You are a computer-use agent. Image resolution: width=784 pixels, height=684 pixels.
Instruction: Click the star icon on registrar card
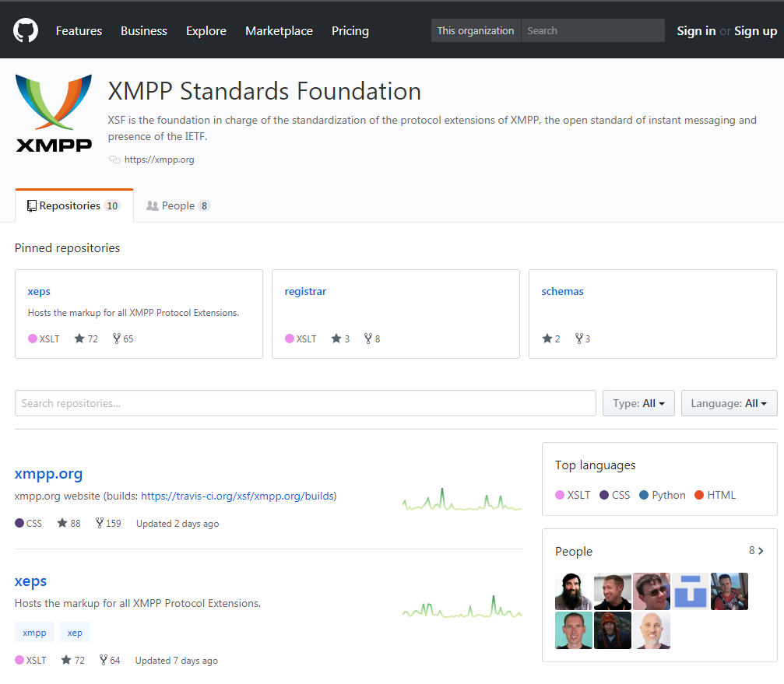[x=336, y=338]
